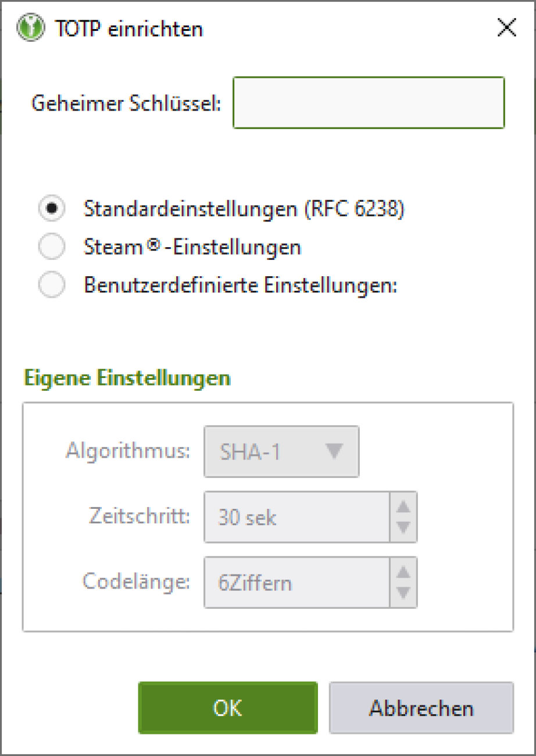The height and width of the screenshot is (756, 536).
Task: Choose the Steam-Einstellungen radio option
Action: pos(52,247)
